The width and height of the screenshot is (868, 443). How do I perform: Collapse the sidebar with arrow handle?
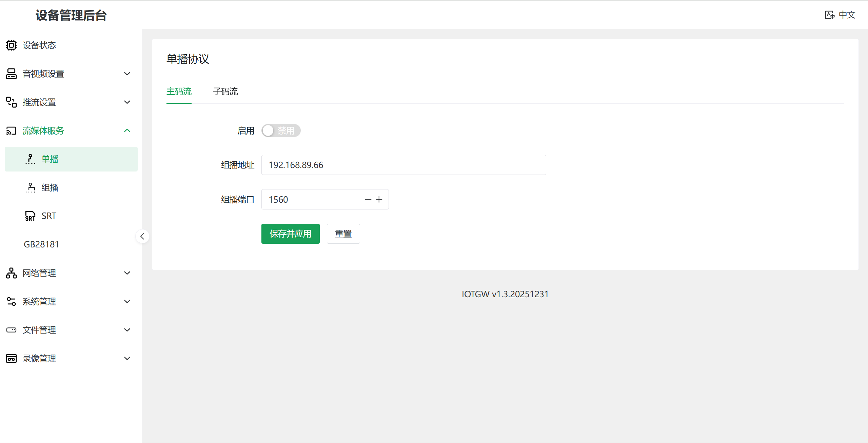coord(142,236)
